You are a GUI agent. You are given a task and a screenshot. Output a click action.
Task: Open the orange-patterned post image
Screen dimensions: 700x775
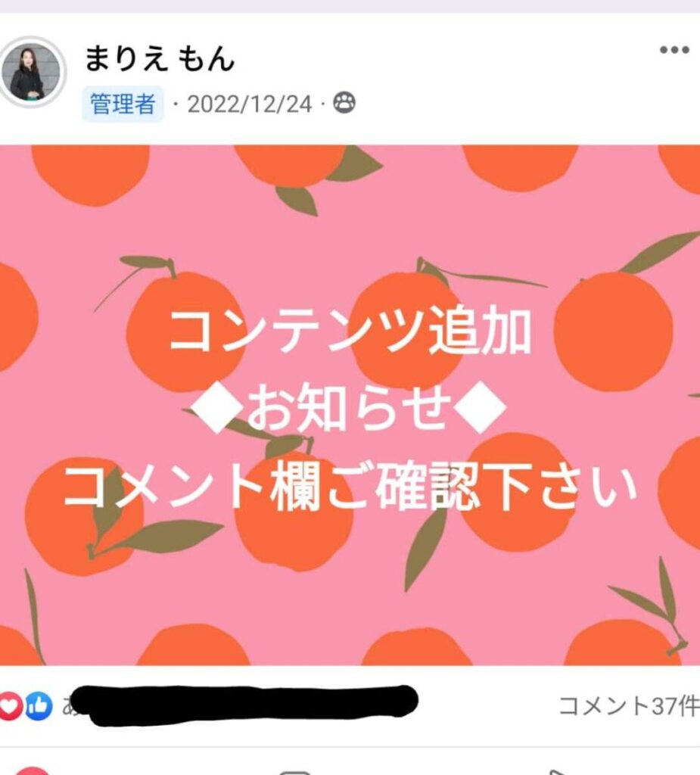tap(350, 405)
